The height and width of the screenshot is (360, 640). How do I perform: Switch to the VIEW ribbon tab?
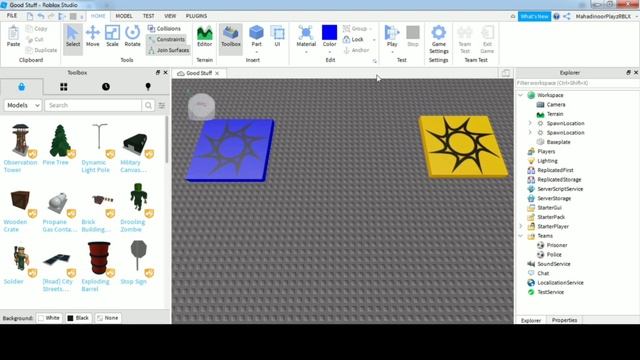(170, 16)
